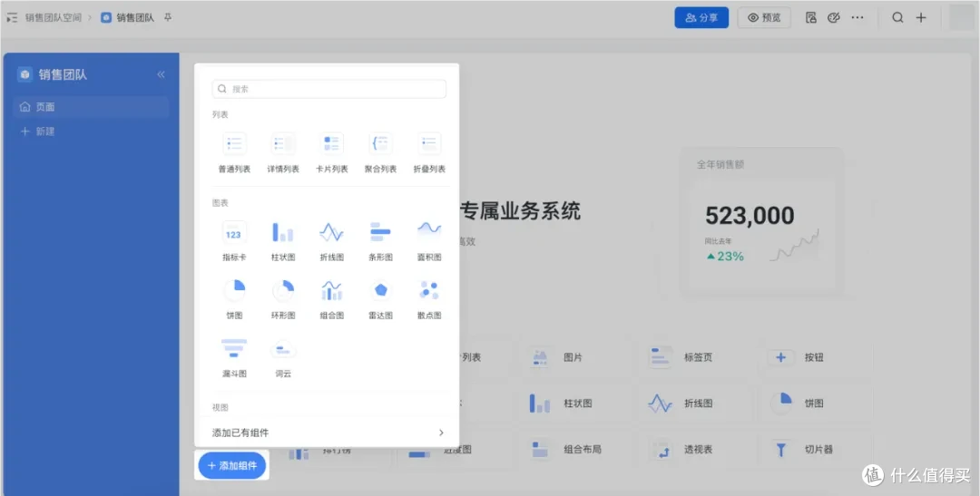
Task: Select the 卡片列表 component
Action: click(x=332, y=152)
